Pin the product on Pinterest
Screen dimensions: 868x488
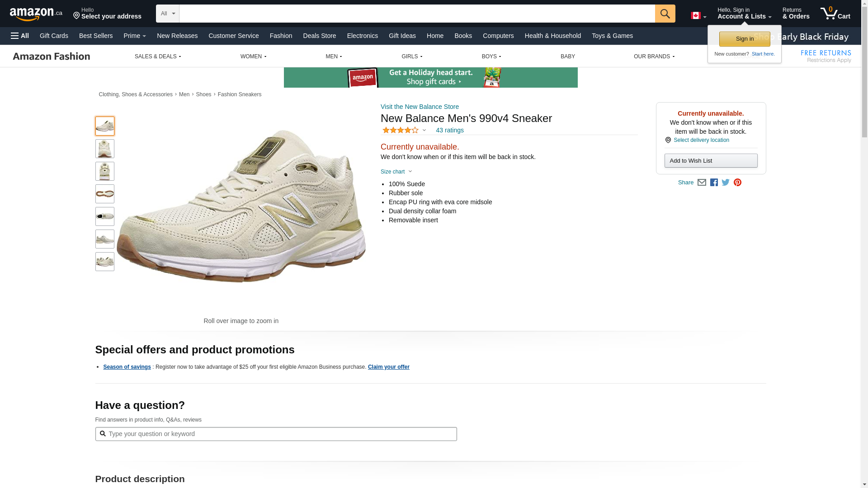[737, 183]
